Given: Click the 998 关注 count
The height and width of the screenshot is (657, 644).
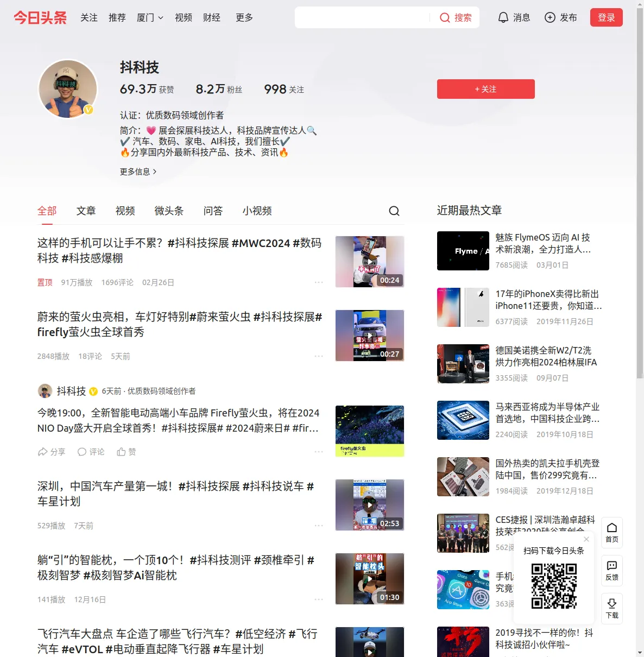Looking at the screenshot, I should (x=284, y=89).
